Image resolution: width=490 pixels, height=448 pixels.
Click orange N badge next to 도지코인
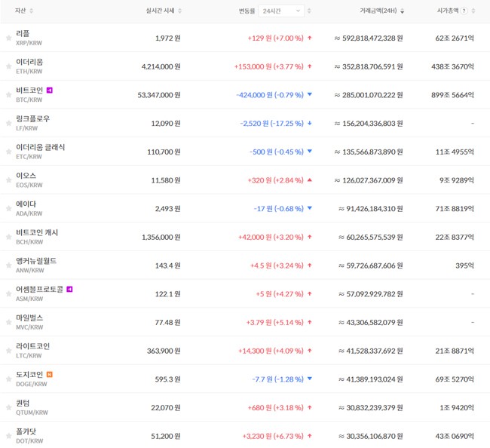point(49,375)
